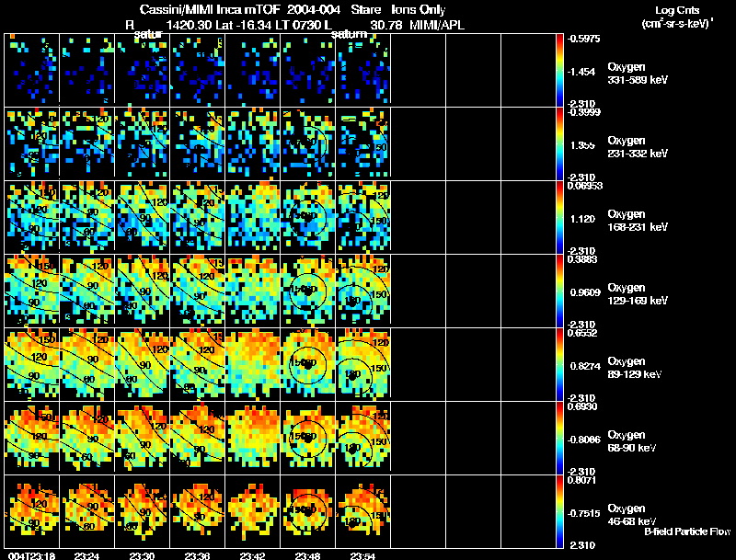This screenshot has width=736, height=560.
Task: Click the '0.8071' color scale value
Action: coord(582,480)
